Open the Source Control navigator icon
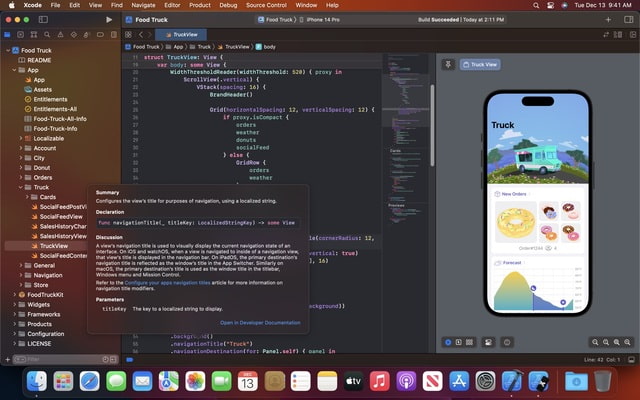 coord(22,33)
